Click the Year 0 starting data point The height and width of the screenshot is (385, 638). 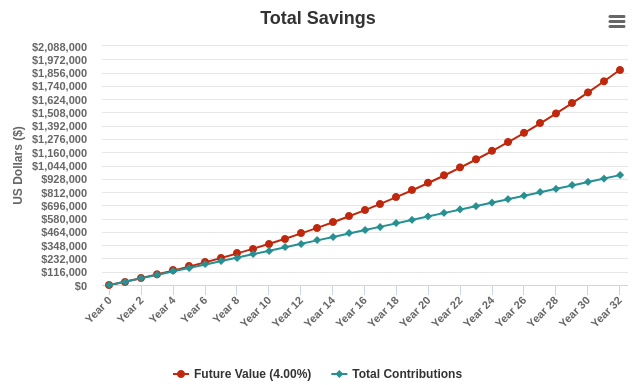click(109, 285)
